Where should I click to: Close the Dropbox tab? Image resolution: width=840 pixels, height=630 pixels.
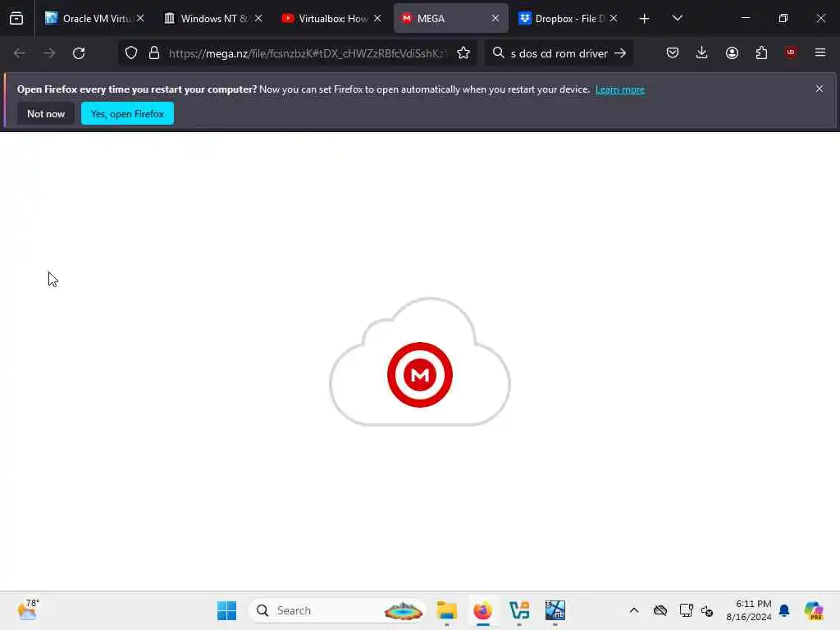pyautogui.click(x=614, y=18)
